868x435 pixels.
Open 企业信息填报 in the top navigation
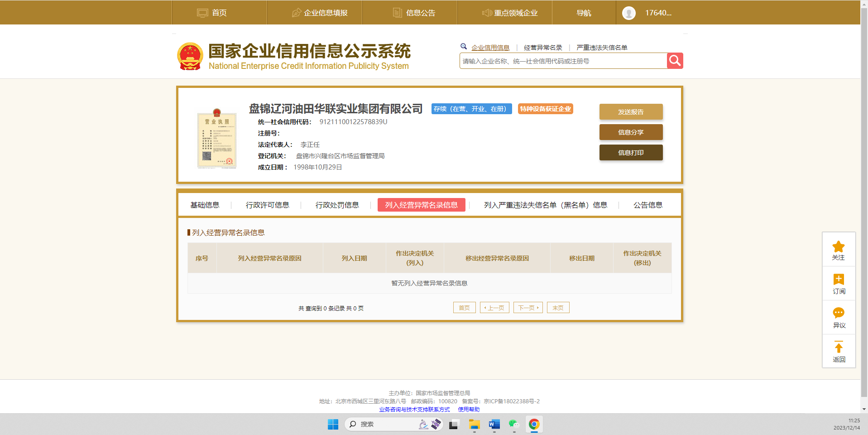point(320,13)
